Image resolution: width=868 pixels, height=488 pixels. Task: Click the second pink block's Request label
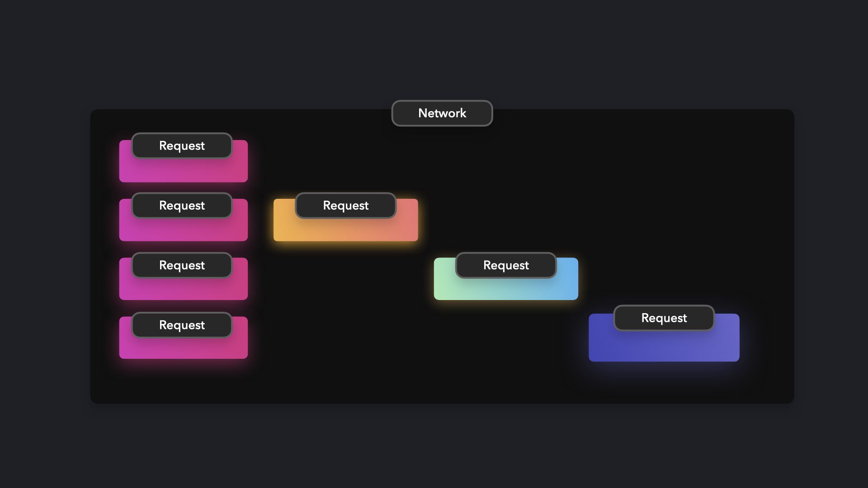pyautogui.click(x=182, y=205)
